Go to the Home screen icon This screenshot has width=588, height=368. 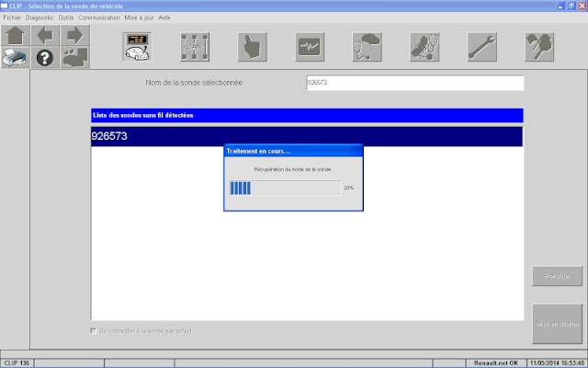click(x=16, y=36)
